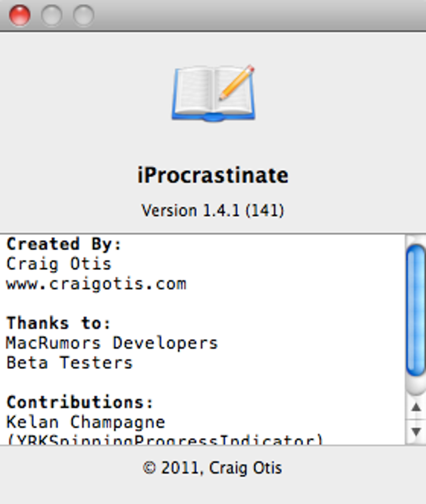Image resolution: width=426 pixels, height=504 pixels.
Task: Click the Thanks to heading
Action: click(58, 323)
